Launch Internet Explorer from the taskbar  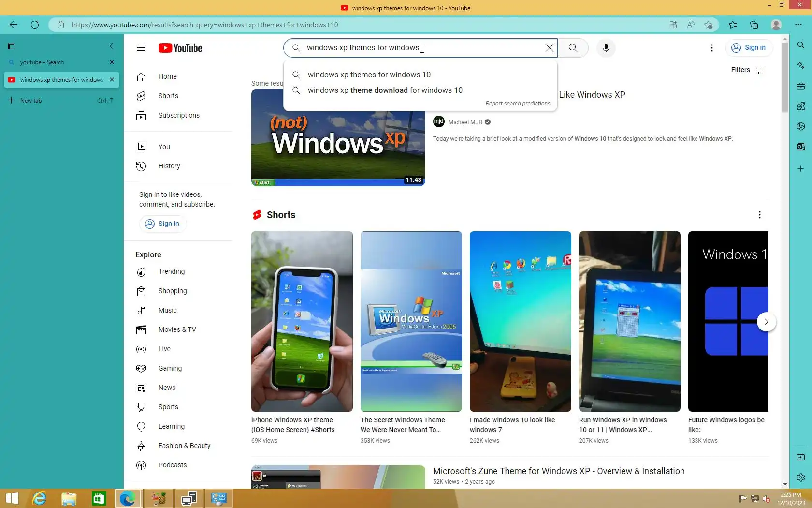[x=39, y=498]
